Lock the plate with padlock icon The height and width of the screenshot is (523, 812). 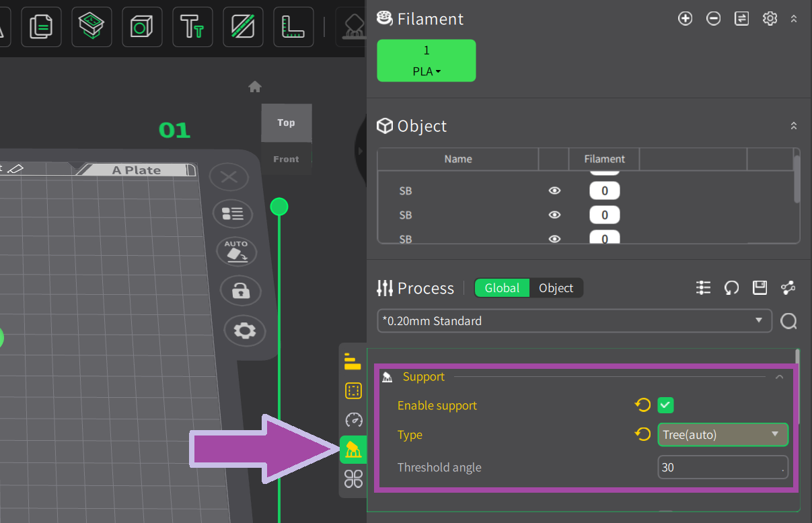(240, 291)
